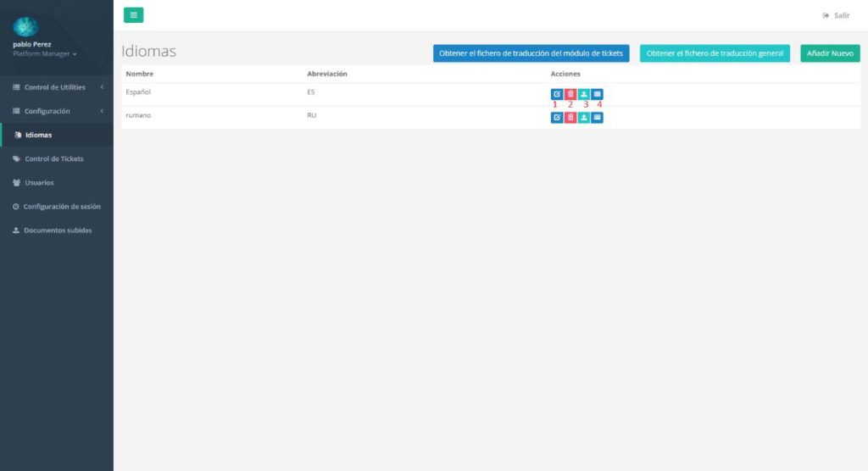Image resolution: width=868 pixels, height=471 pixels.
Task: Expand the Configuración menu
Action: click(x=57, y=111)
